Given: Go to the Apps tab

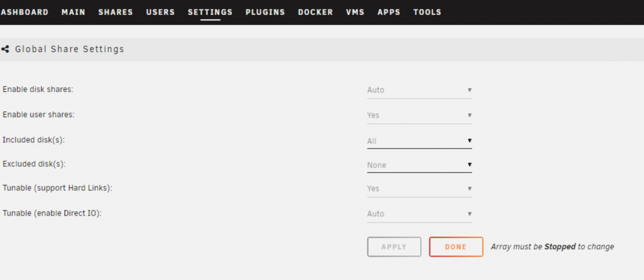Looking at the screenshot, I should pyautogui.click(x=389, y=12).
